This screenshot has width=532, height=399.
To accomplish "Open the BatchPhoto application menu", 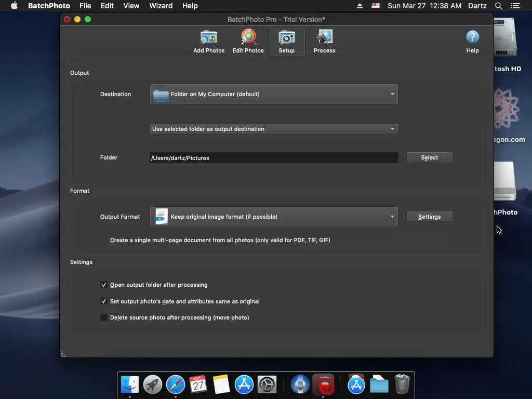I will coord(49,6).
